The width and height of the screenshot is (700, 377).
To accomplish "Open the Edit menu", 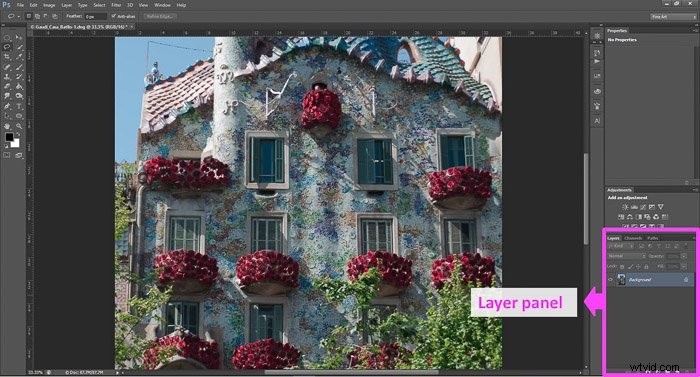I will [x=33, y=5].
